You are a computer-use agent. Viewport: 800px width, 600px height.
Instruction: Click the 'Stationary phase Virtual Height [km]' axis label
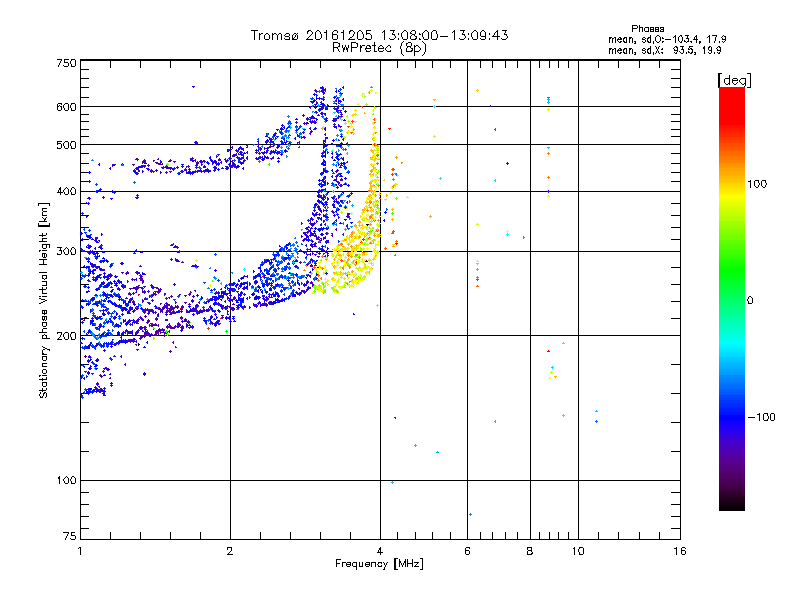click(x=44, y=300)
